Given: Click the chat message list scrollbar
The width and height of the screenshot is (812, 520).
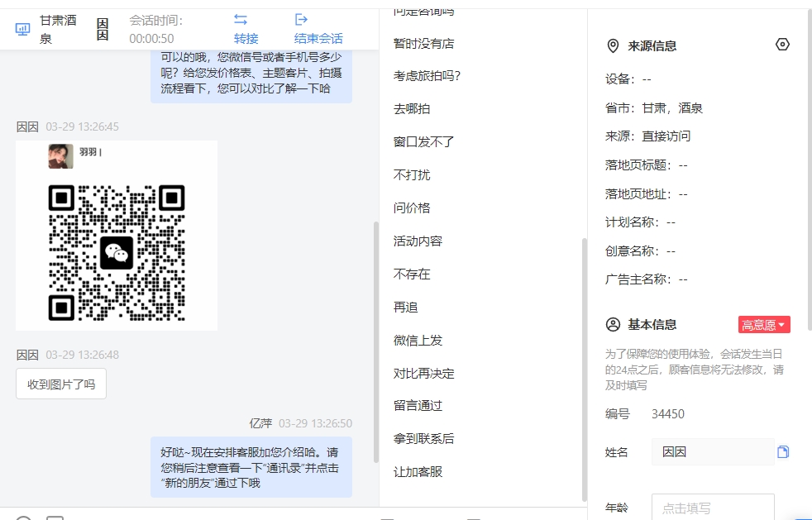Looking at the screenshot, I should click(376, 341).
